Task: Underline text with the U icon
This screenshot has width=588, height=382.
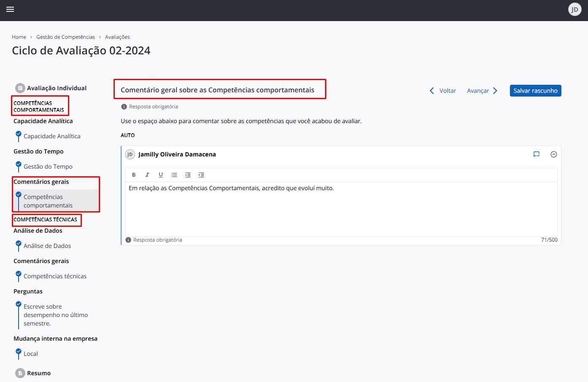Action: click(161, 175)
